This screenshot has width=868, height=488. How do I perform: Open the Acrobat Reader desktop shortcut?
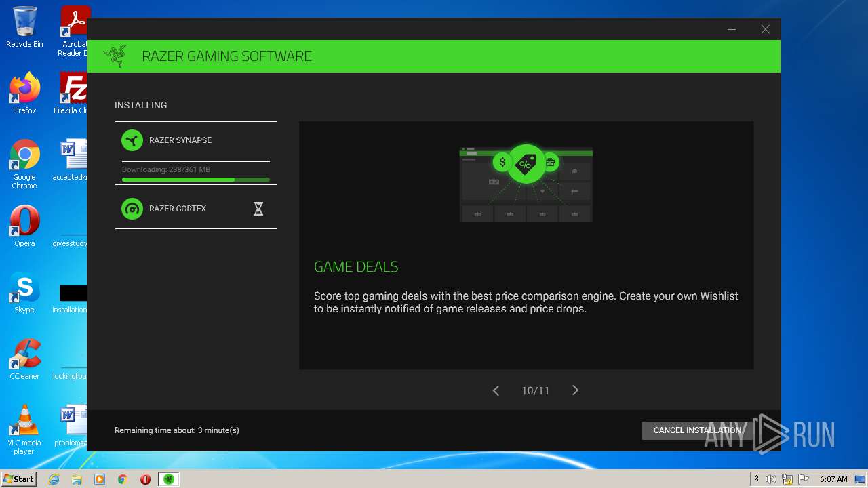(73, 31)
